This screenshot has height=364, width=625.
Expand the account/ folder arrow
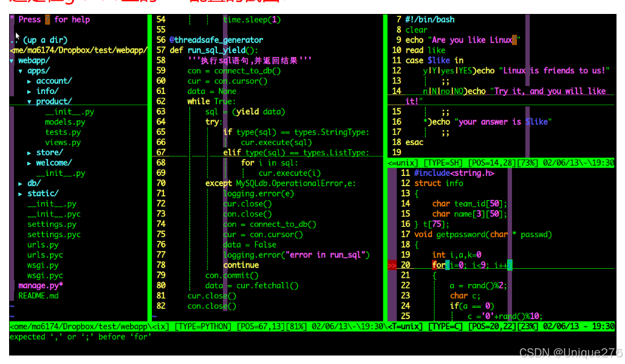[x=29, y=81]
